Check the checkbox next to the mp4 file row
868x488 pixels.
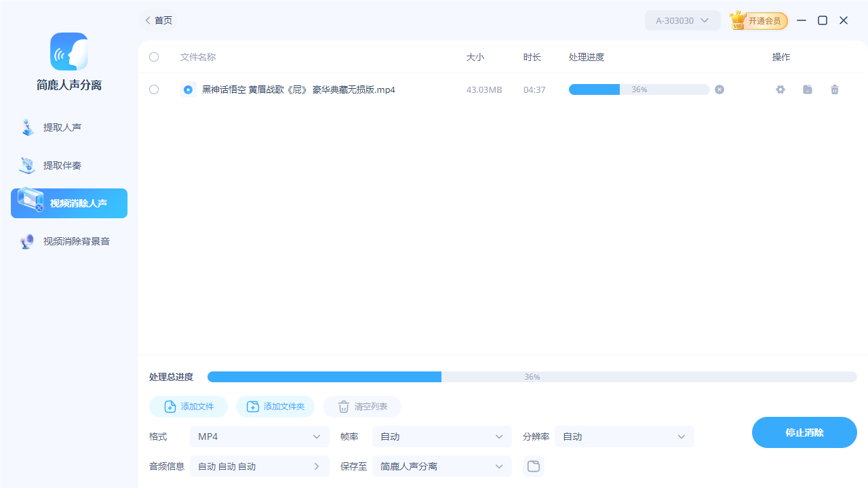(x=154, y=89)
